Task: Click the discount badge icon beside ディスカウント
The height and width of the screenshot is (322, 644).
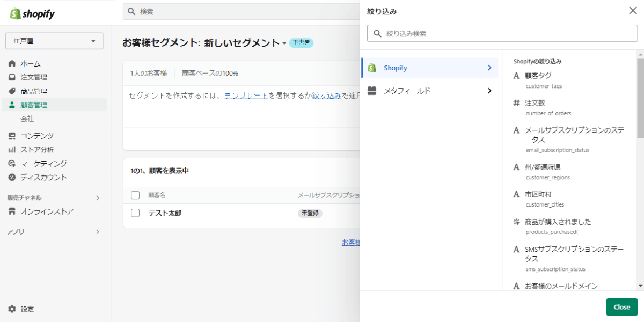Action: tap(12, 177)
